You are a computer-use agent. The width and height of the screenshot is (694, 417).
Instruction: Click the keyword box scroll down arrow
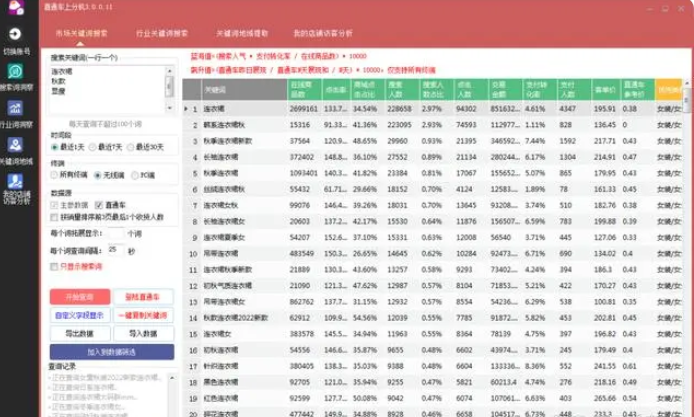point(170,108)
